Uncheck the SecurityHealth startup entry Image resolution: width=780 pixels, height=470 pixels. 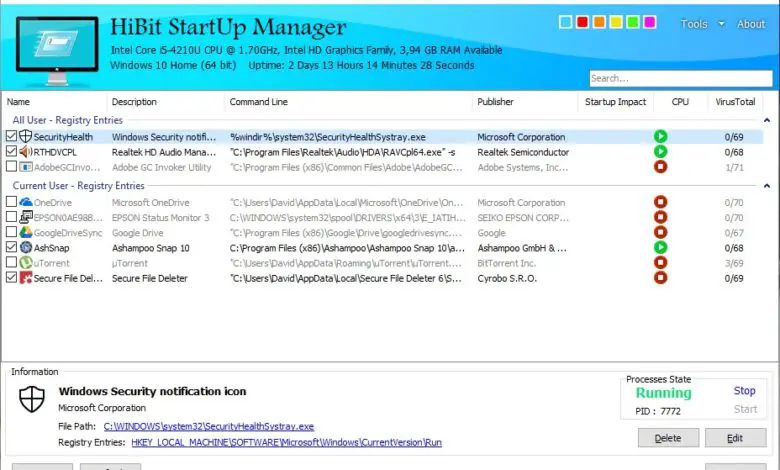point(11,136)
